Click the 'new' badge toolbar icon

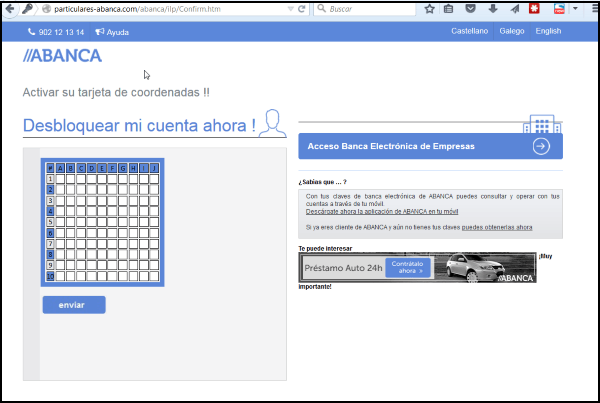click(x=559, y=8)
